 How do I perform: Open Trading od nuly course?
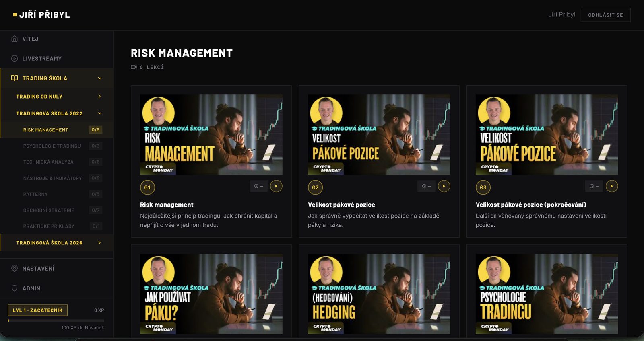(56, 97)
